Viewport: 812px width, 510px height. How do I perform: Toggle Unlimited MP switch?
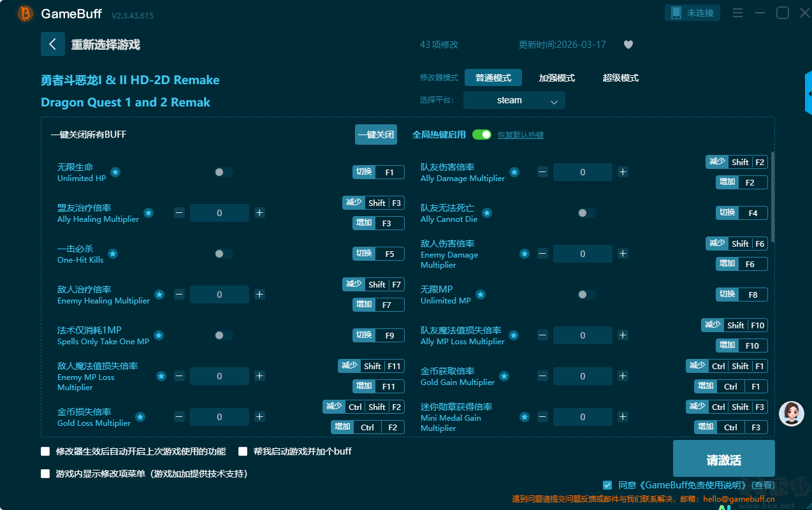coord(587,295)
